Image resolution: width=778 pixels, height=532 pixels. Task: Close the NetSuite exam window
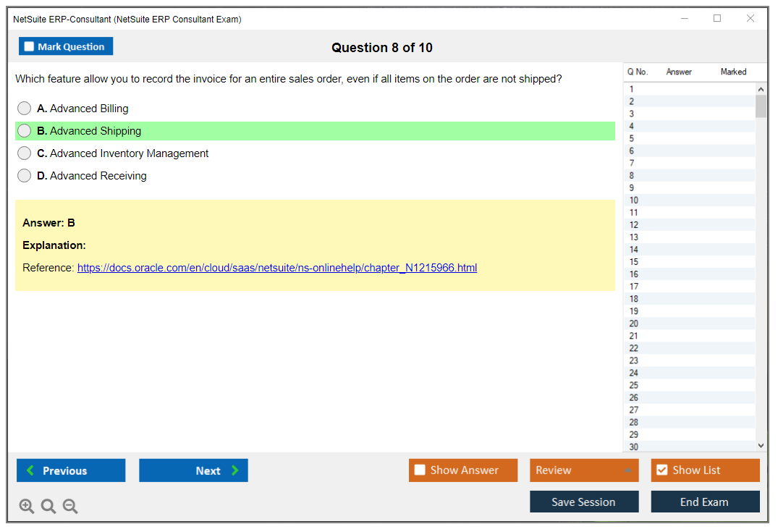tap(750, 18)
